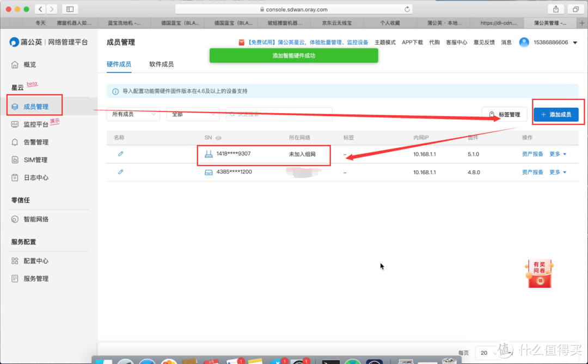
Task: Open the 全部 filter dropdown
Action: click(x=192, y=114)
